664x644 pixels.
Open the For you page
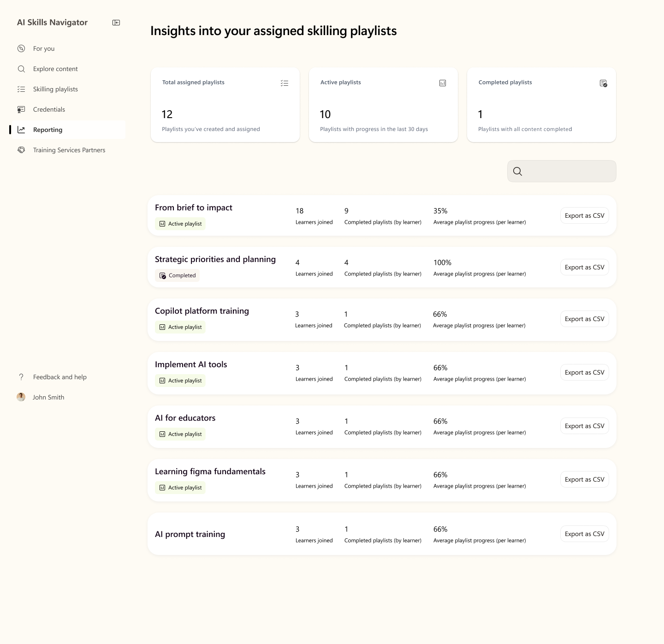coord(67,48)
